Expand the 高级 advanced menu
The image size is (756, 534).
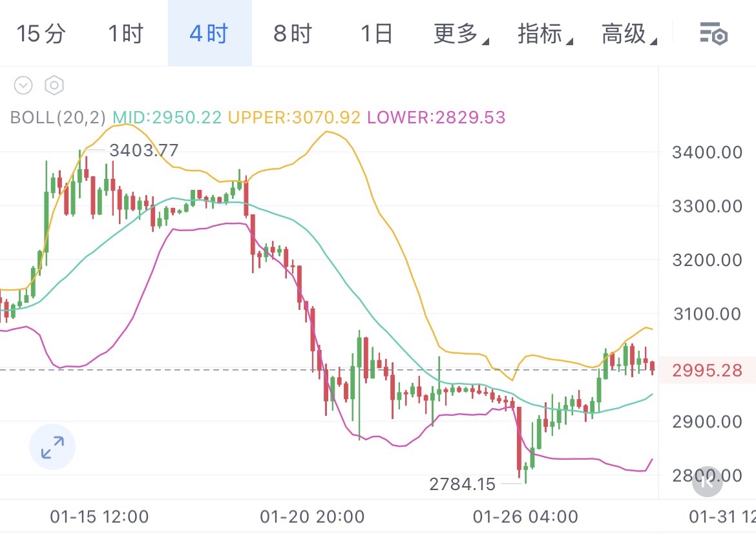point(628,34)
